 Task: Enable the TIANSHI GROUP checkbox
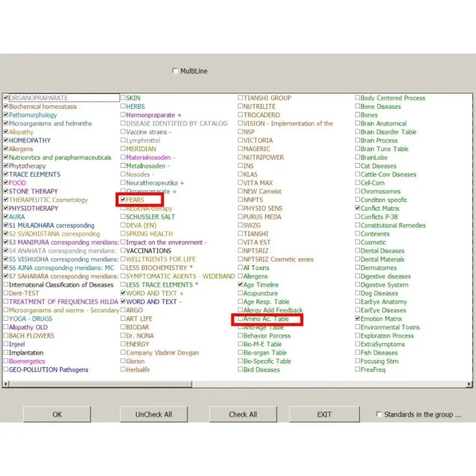pos(240,98)
